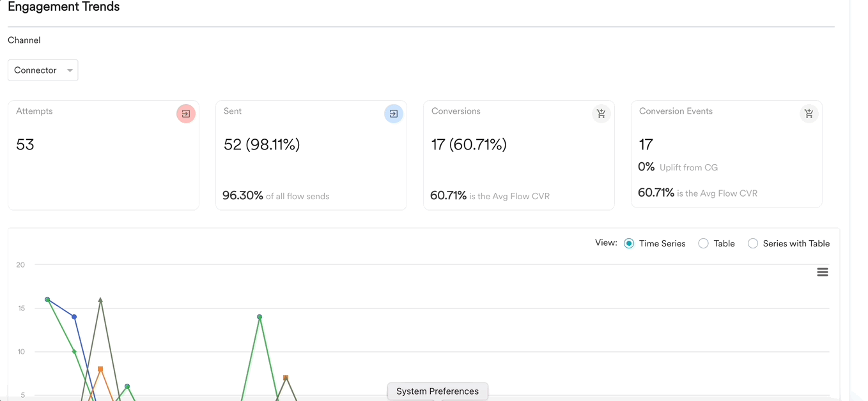Choose the Series with Table view
Viewport: 868px width, 401px height.
click(752, 243)
